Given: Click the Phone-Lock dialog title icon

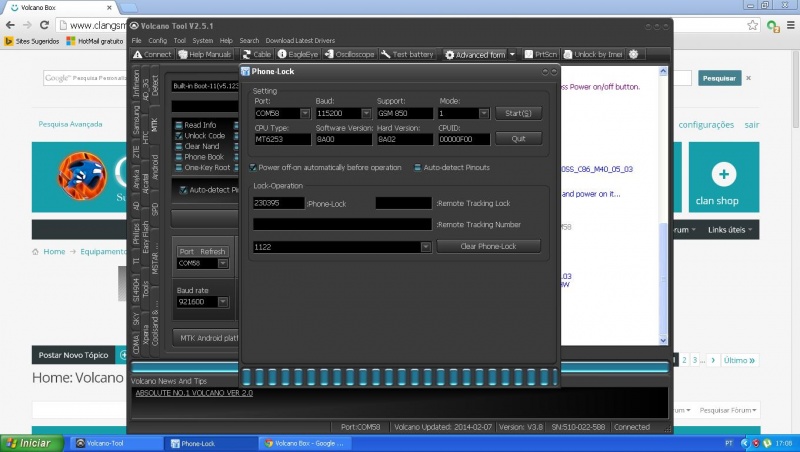Looking at the screenshot, I should (245, 71).
